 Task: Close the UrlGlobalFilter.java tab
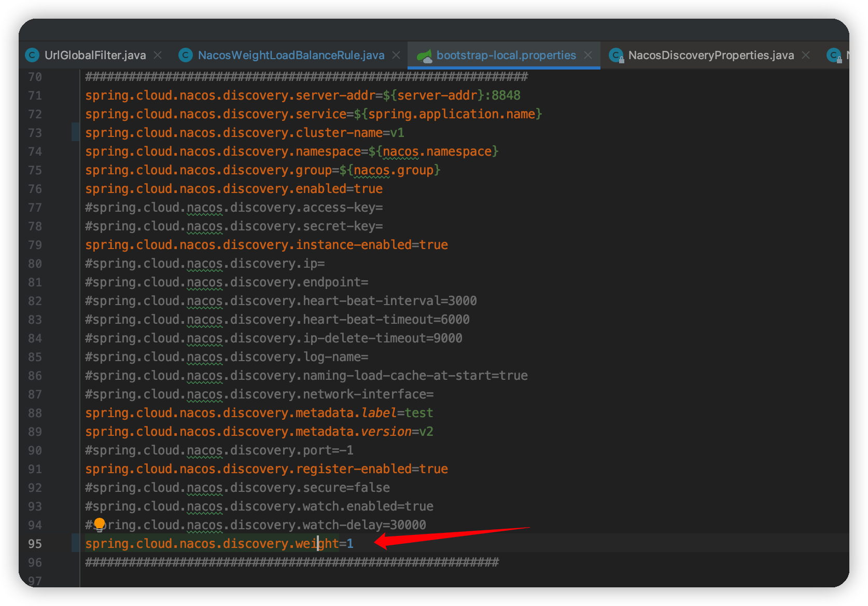(x=158, y=55)
